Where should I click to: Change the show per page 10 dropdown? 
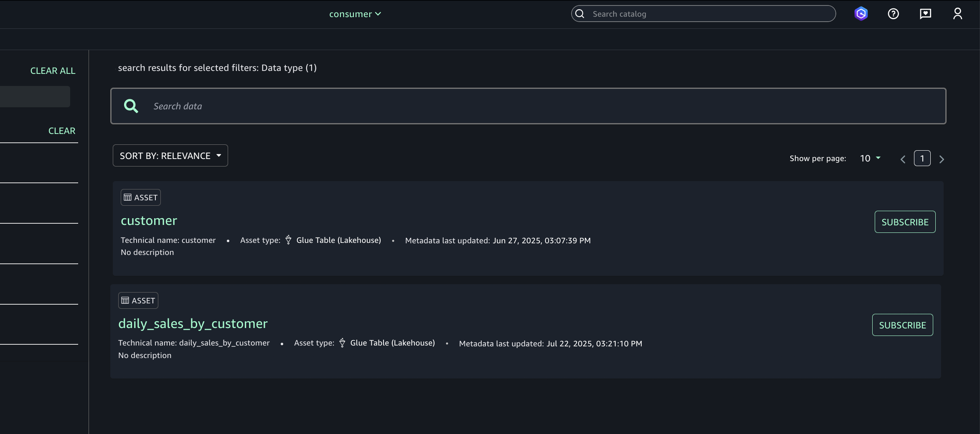870,158
